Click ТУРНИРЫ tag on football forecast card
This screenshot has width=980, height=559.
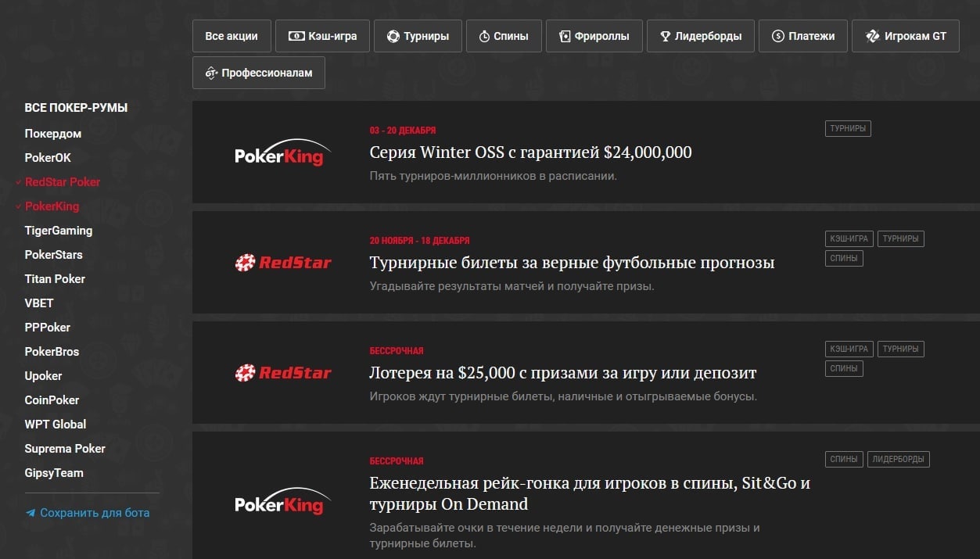coord(900,239)
